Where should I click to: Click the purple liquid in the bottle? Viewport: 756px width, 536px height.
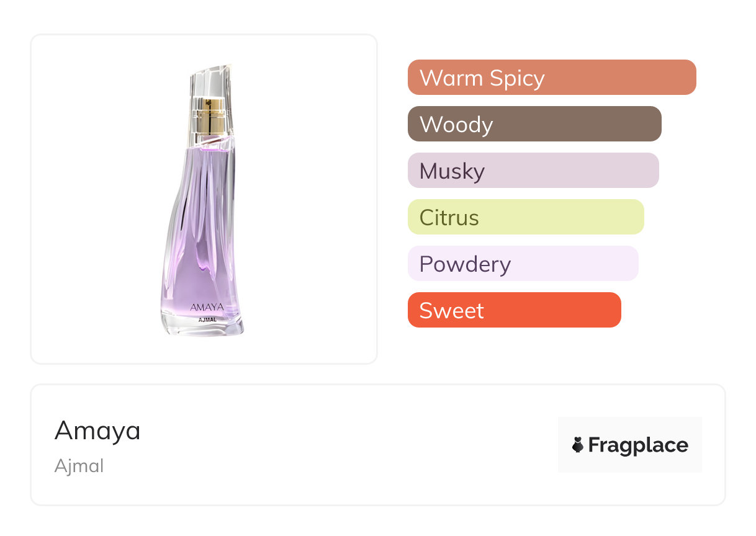pyautogui.click(x=199, y=236)
